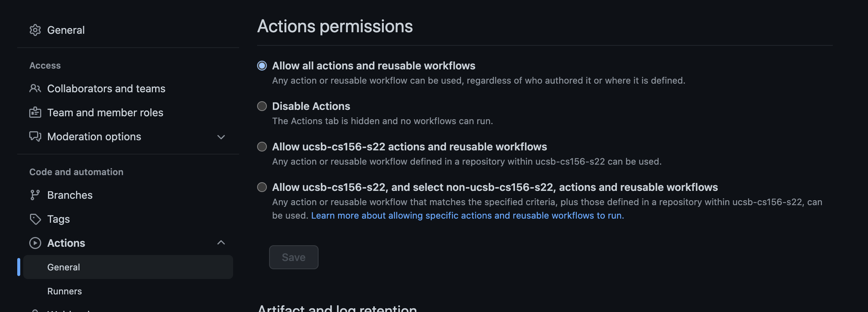Open the Runners settings page
Screen dimensions: 868x312
click(x=64, y=291)
